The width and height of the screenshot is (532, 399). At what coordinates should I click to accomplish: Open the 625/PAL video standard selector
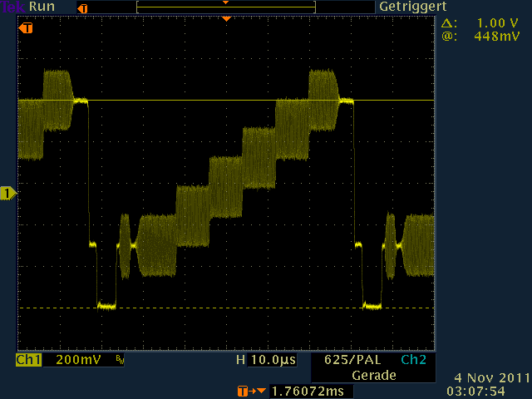(350, 361)
